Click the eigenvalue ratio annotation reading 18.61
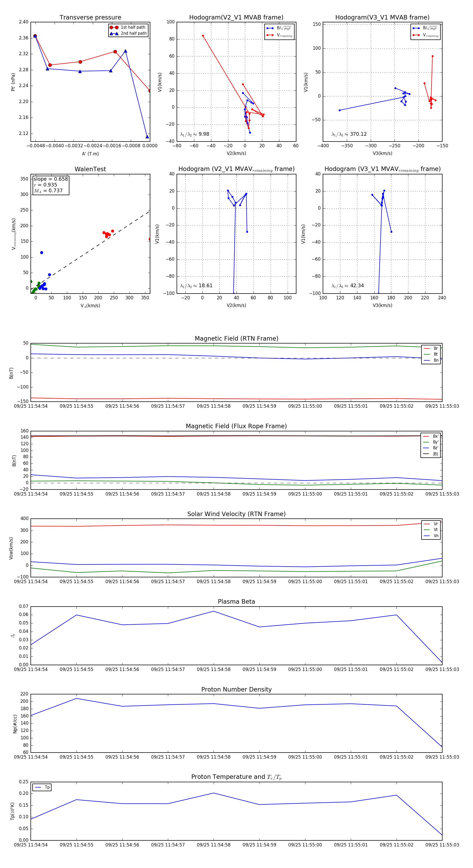Image resolution: width=473 pixels, height=868 pixels. pos(196,286)
